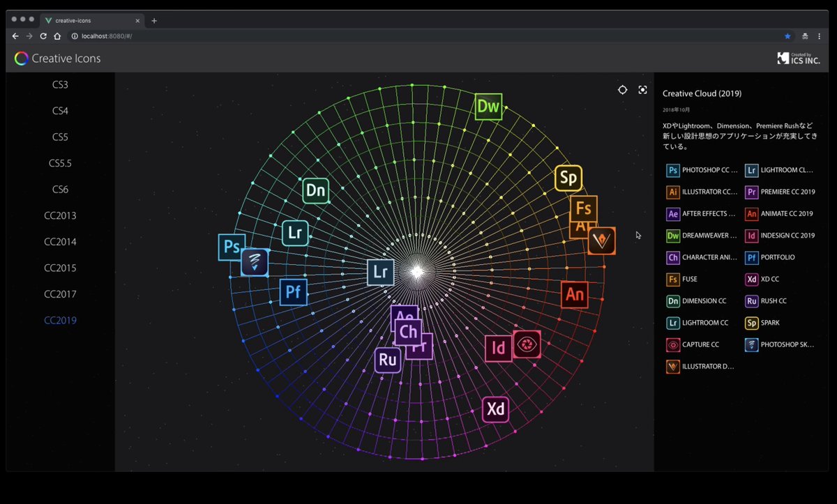
Task: Open ILLUSTRATOR CC entry in the app list
Action: point(702,192)
